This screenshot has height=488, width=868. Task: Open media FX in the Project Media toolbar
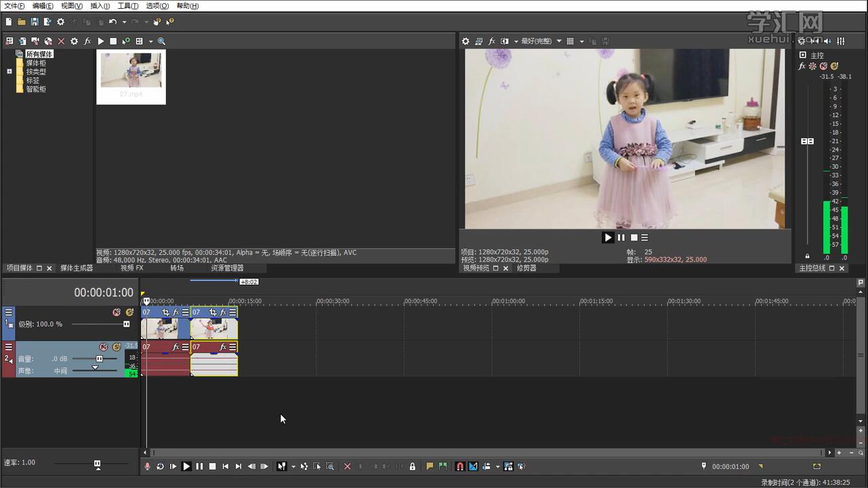pyautogui.click(x=87, y=41)
